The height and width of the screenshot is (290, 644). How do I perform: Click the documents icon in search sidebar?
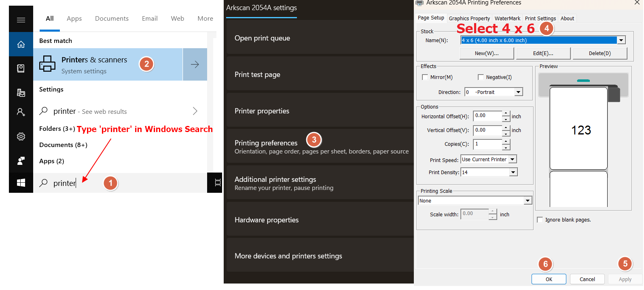[x=21, y=68]
